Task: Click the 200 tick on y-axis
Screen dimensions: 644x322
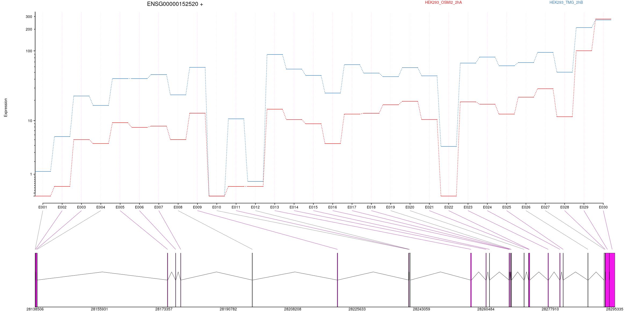Action: [29, 29]
